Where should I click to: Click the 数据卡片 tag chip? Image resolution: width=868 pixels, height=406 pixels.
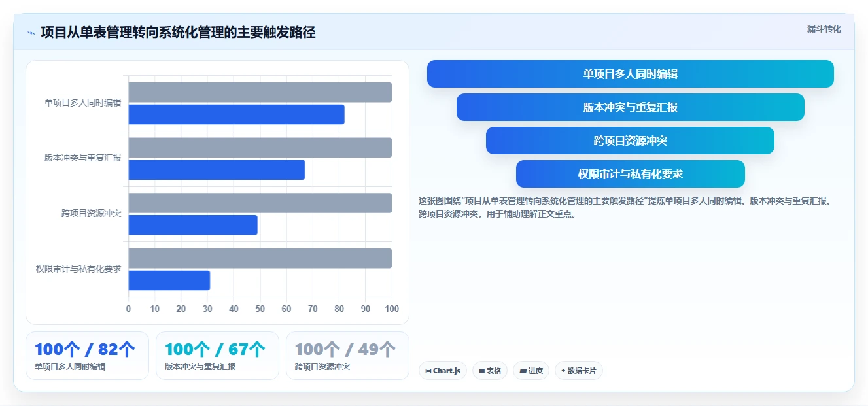579,371
